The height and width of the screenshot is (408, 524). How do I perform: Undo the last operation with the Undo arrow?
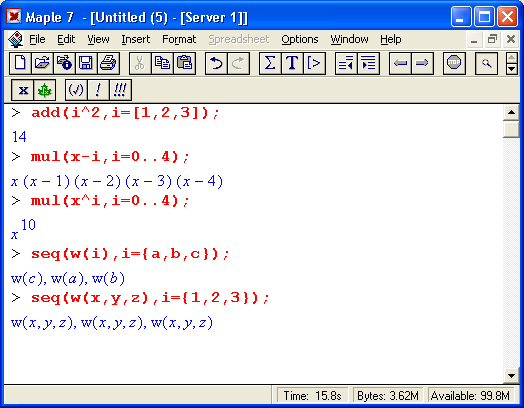tap(216, 63)
